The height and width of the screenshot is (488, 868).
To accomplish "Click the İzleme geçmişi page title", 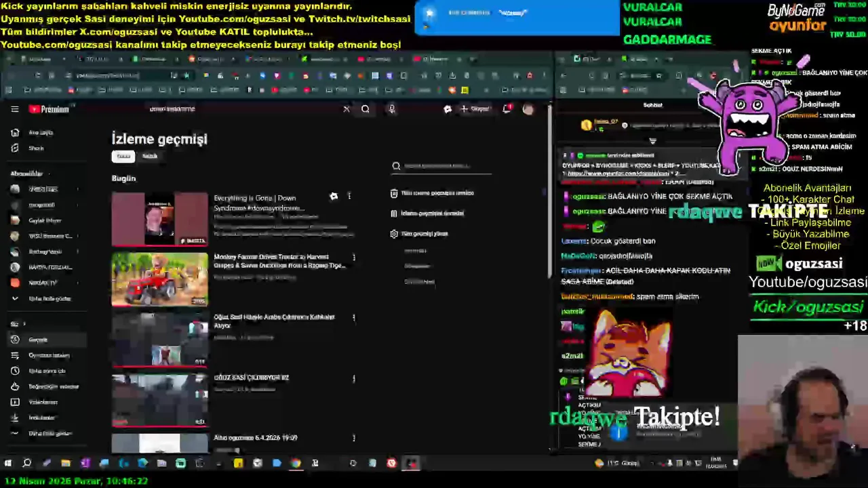I will pos(159,139).
